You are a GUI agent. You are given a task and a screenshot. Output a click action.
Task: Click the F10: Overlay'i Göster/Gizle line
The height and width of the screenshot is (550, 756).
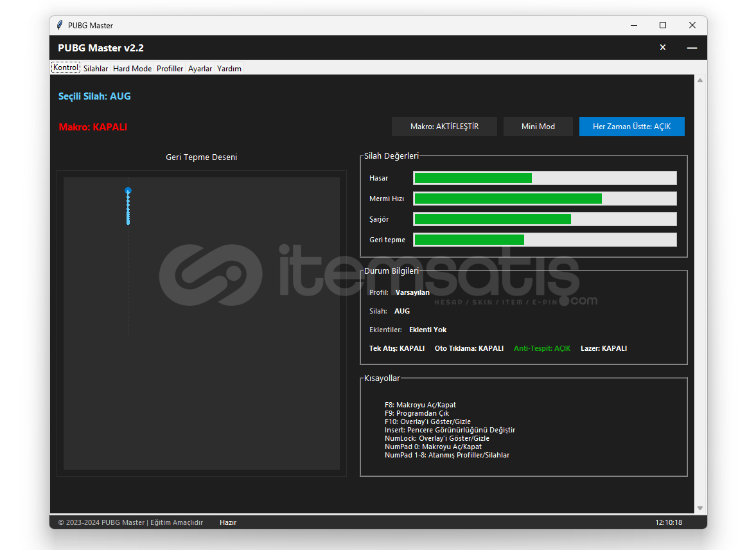click(x=428, y=421)
